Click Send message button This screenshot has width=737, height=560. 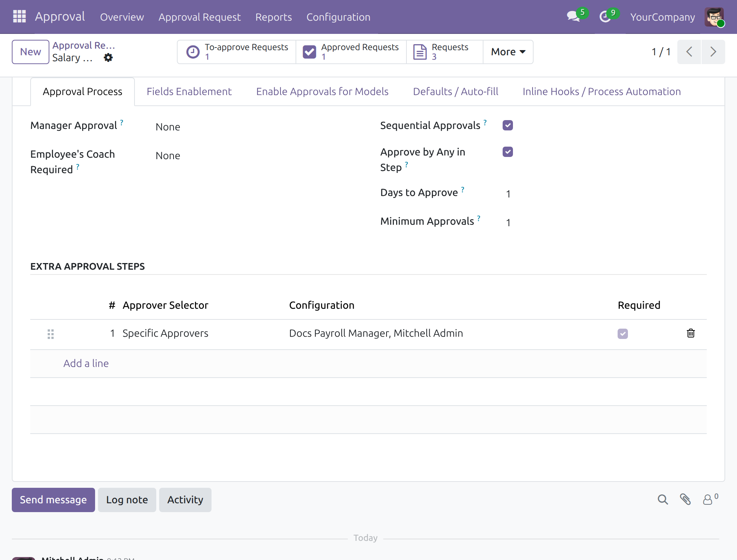point(53,500)
